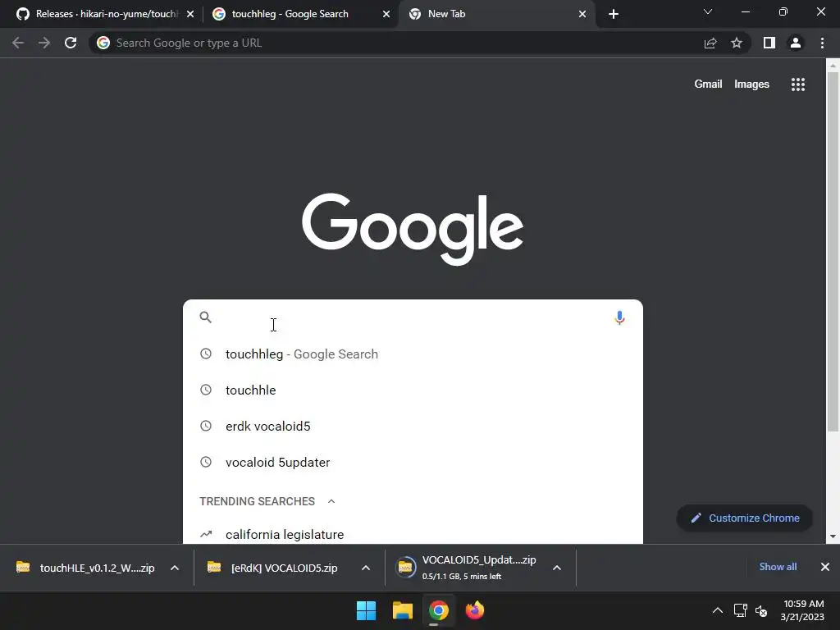Expand options for [eRdK] VOCALOID5.zip
Screen dimensions: 840x630
click(365, 568)
